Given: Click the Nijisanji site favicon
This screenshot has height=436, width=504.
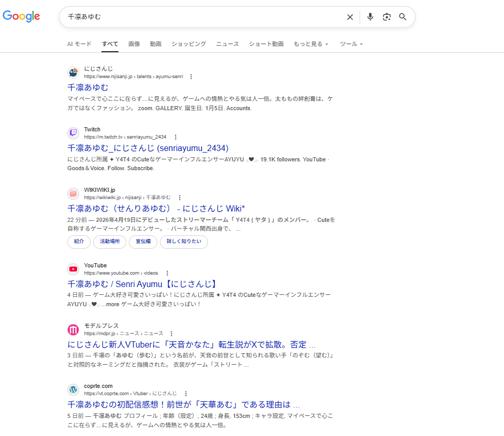Looking at the screenshot, I should coord(73,73).
